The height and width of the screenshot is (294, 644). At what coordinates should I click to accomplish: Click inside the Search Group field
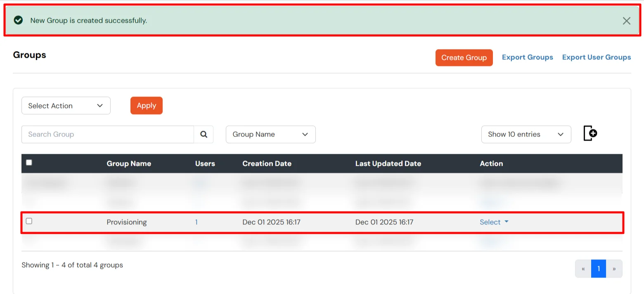point(107,134)
